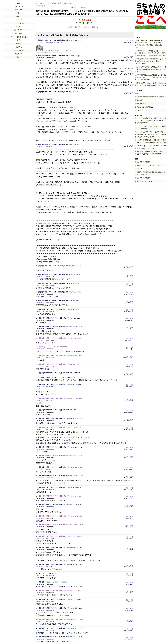This screenshot has width=166, height=644.
Task: Click the ログイン link
Action: click(x=43, y=6)
